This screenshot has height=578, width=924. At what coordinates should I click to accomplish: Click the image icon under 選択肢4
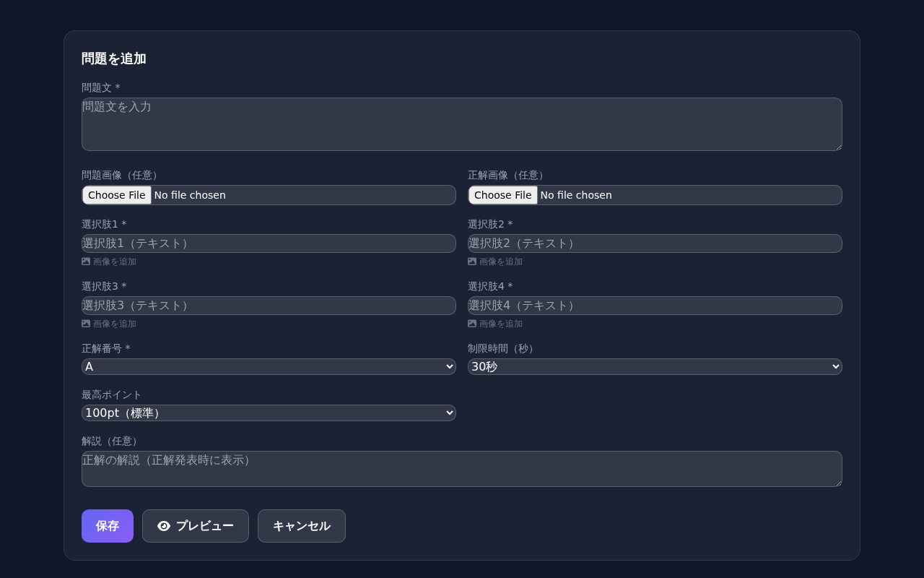click(472, 324)
